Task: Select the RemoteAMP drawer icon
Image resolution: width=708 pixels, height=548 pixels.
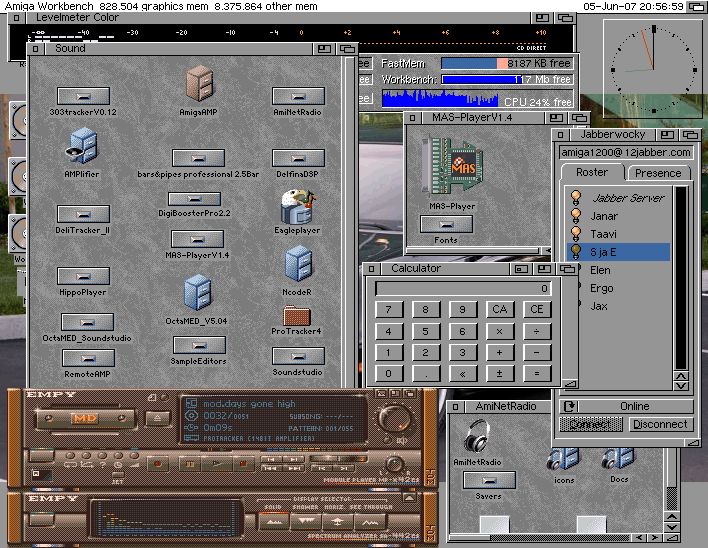Action: (88, 358)
